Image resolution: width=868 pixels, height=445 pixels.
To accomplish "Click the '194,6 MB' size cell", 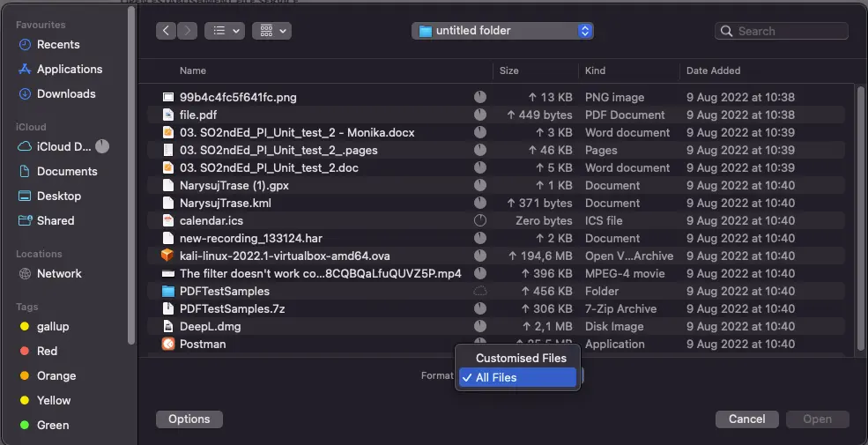I will click(540, 256).
